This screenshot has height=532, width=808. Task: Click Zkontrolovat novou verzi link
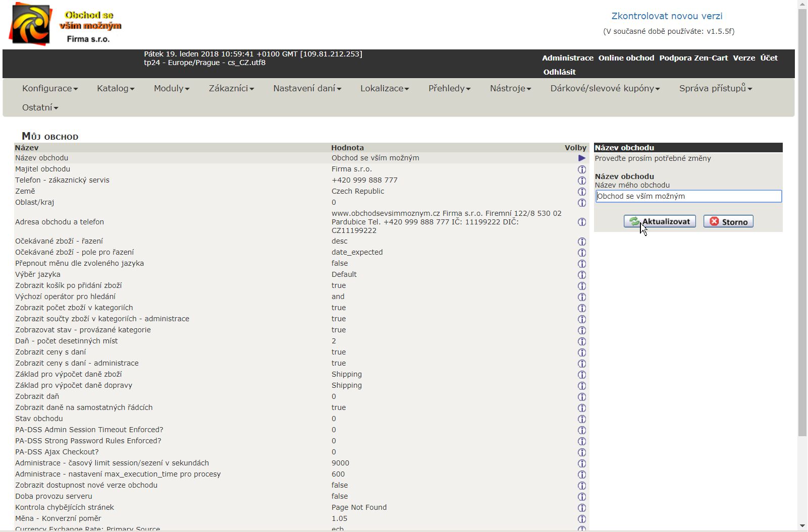click(667, 16)
